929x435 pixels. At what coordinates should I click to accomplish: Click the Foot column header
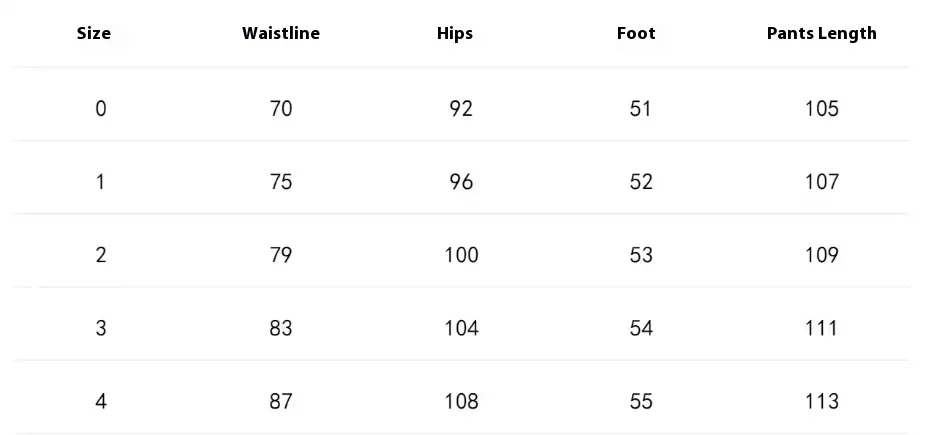click(636, 33)
